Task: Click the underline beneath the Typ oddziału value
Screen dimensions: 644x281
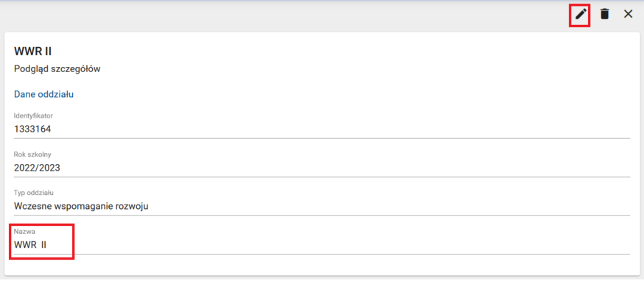Action: (322, 215)
